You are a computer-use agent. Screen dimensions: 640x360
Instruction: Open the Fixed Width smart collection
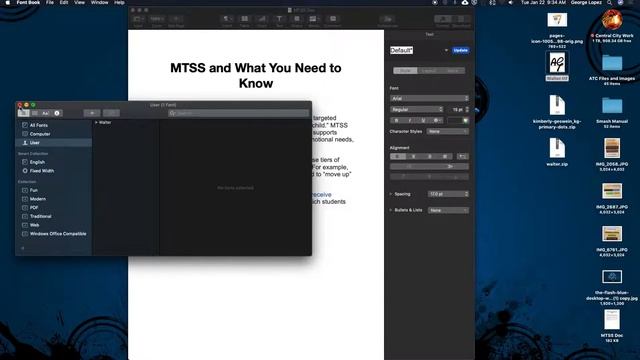click(x=41, y=171)
